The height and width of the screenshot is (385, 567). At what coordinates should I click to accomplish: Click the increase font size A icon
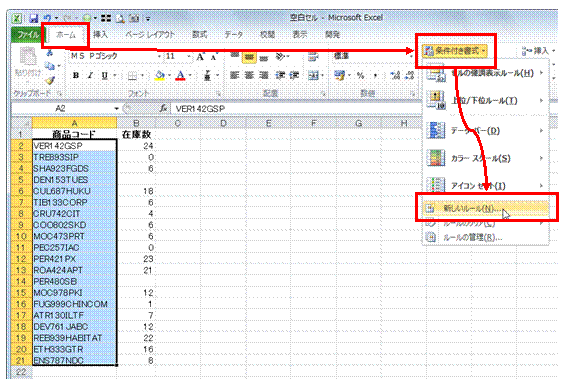(200, 57)
